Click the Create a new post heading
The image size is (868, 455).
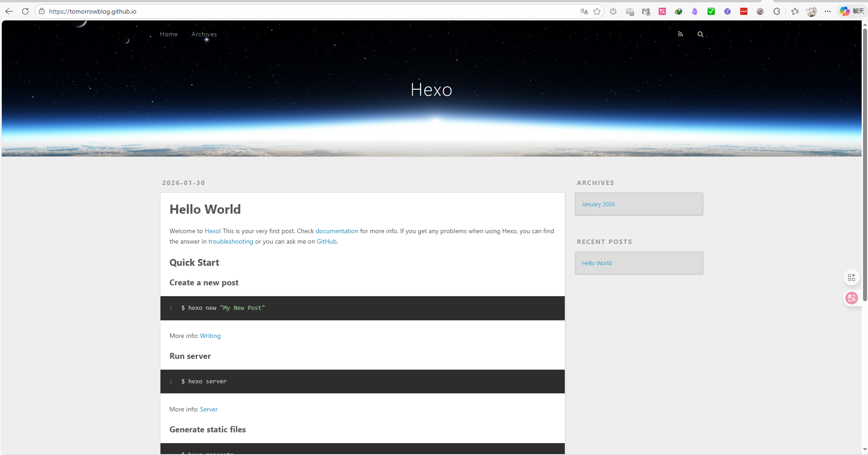pyautogui.click(x=204, y=283)
